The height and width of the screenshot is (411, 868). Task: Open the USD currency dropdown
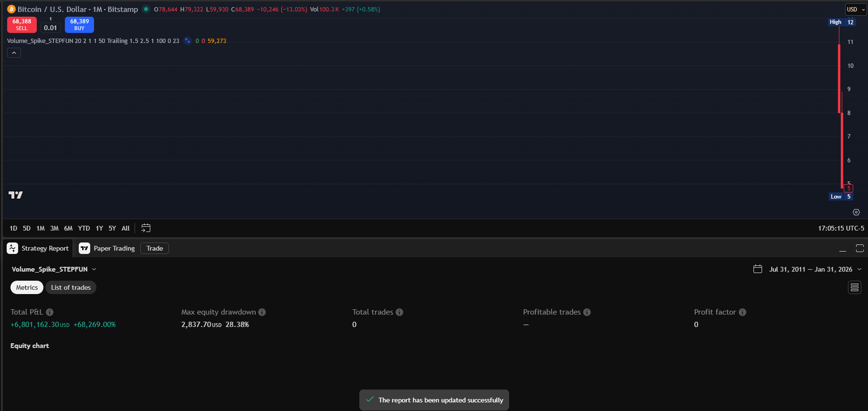click(855, 10)
